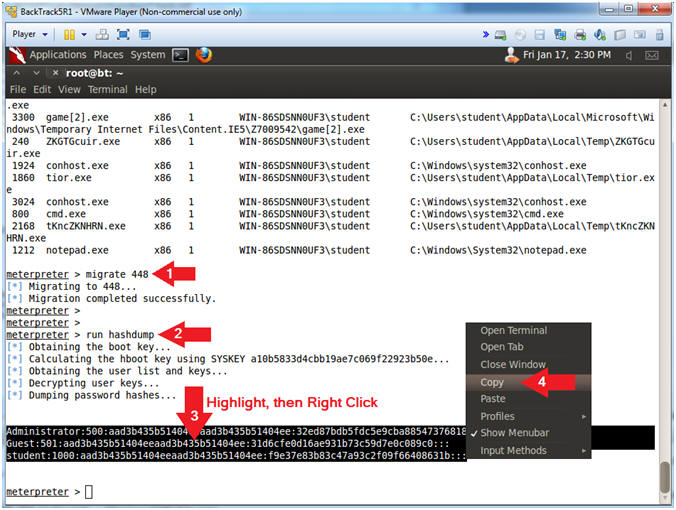Viewport: 676px width, 510px height.
Task: Click the hard disk device icon
Action: [x=501, y=35]
